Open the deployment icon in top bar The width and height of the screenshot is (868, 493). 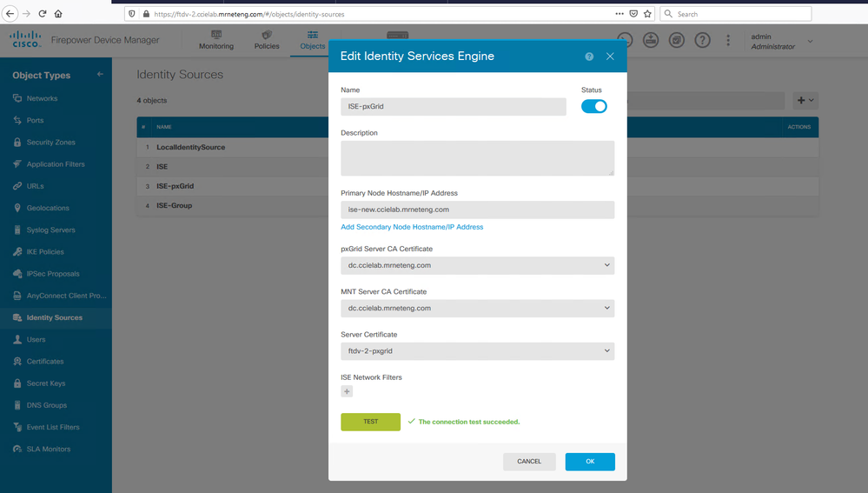pyautogui.click(x=651, y=40)
